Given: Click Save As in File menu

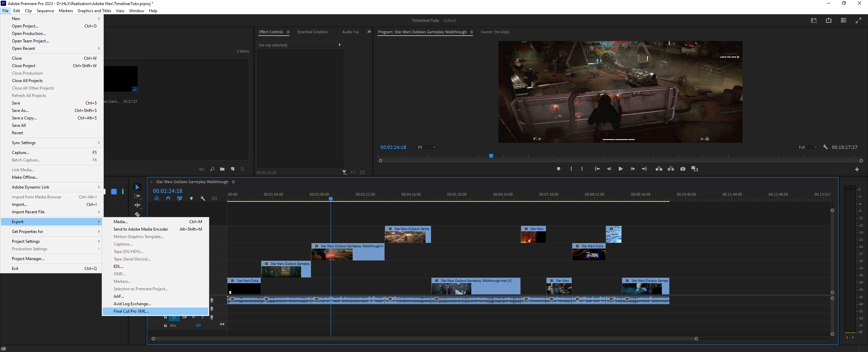Looking at the screenshot, I should coord(52,111).
